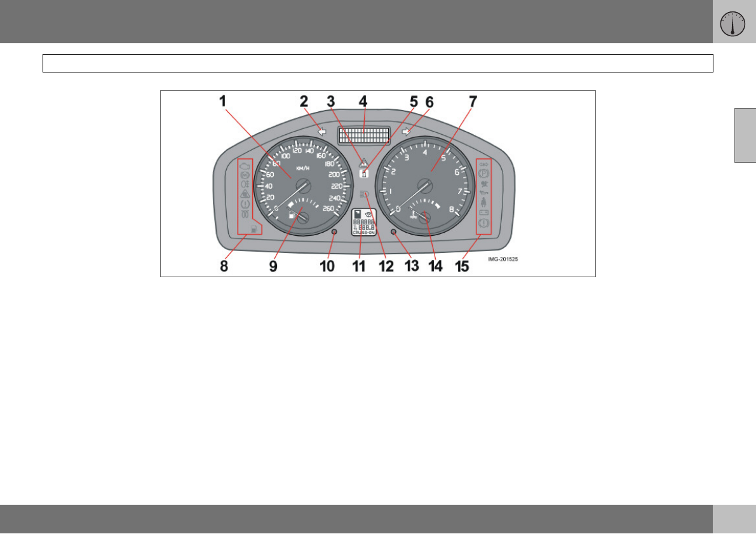Image resolution: width=756 pixels, height=534 pixels.
Task: Click the rear fog light symbol
Action: pos(245,184)
